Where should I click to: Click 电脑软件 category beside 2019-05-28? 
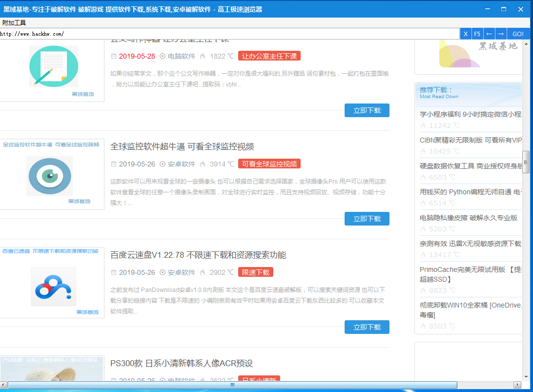182,56
